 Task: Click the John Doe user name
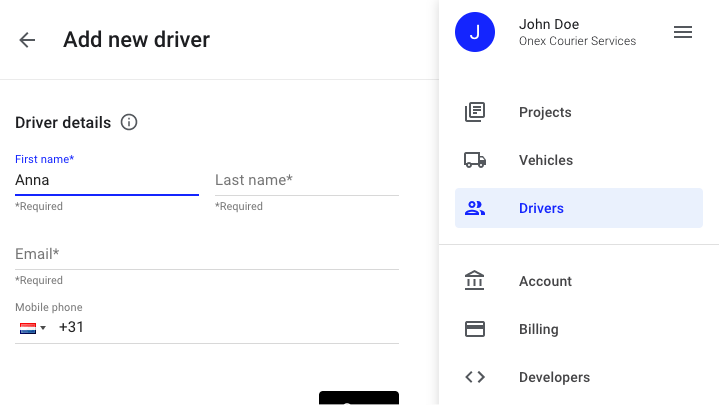549,24
